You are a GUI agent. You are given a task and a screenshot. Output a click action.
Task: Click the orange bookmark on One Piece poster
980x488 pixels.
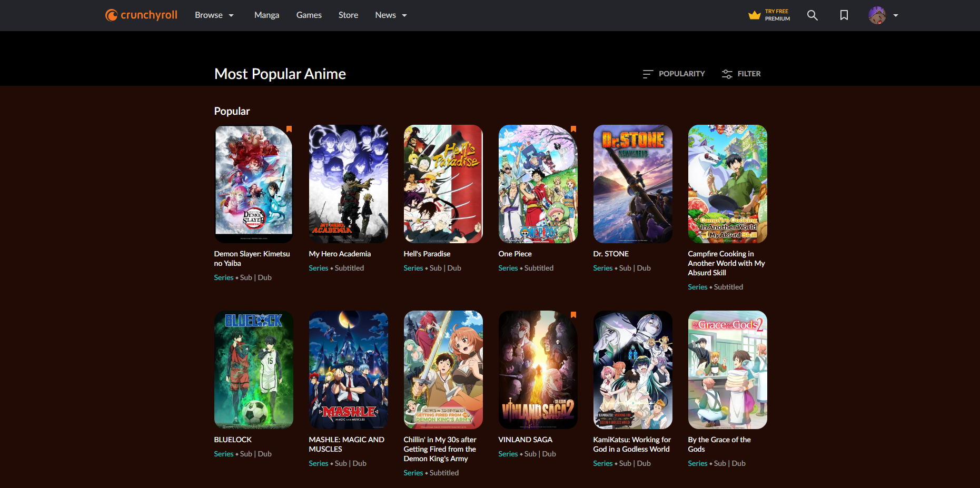coord(573,129)
